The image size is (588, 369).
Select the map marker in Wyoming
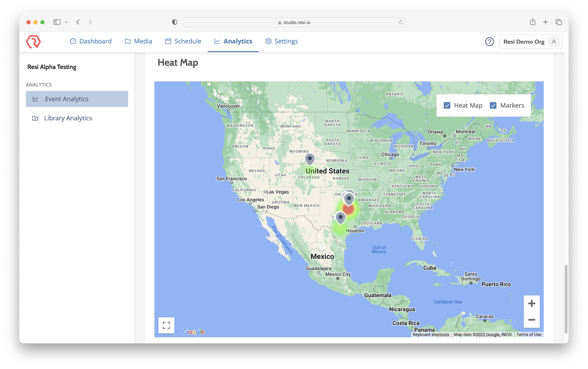310,159
